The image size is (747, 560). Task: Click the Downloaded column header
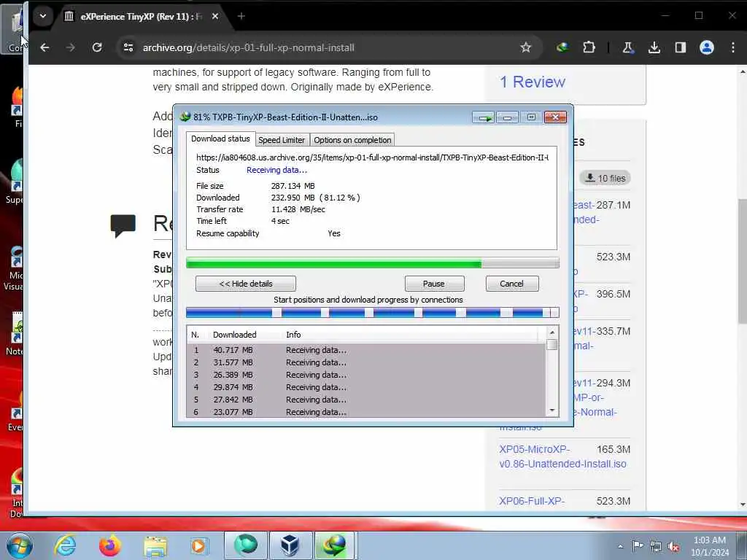(x=234, y=335)
